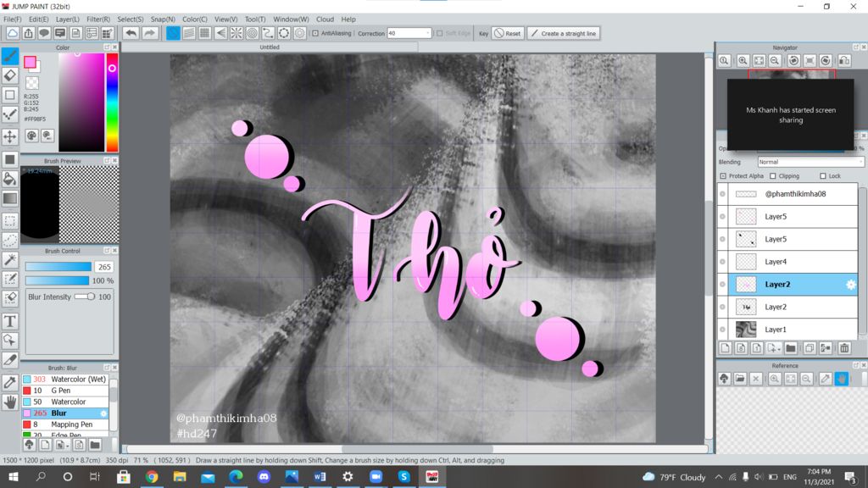Enable the grid snap icon
This screenshot has height=488, width=868.
coord(204,33)
